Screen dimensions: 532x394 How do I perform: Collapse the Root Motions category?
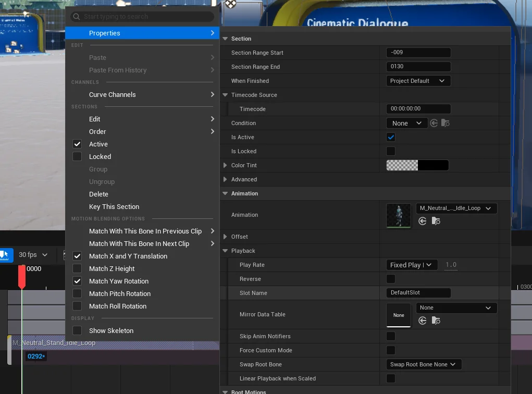[225, 392]
